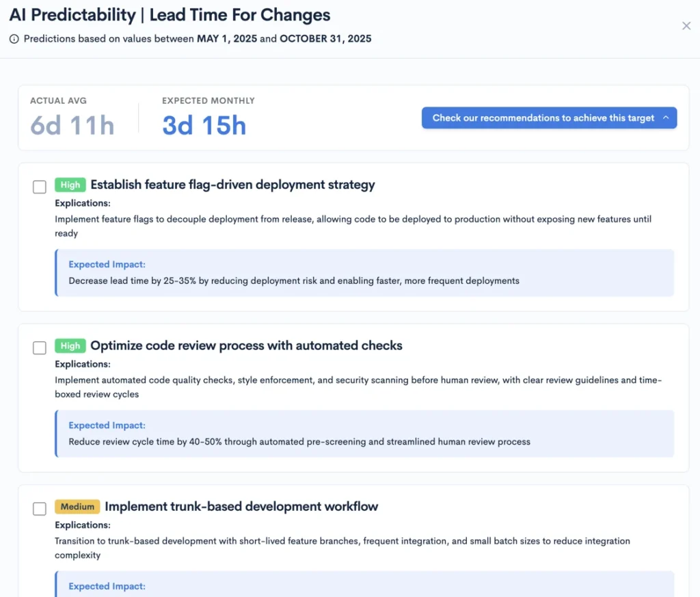Viewport: 700px width, 597px height.
Task: Click the 'Lead Time For Changes' header title
Action: tap(240, 15)
